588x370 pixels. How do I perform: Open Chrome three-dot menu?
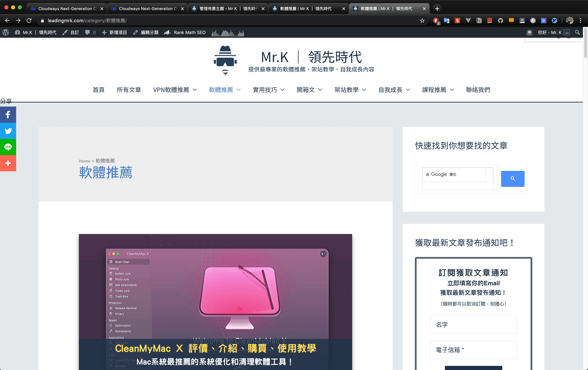(581, 20)
